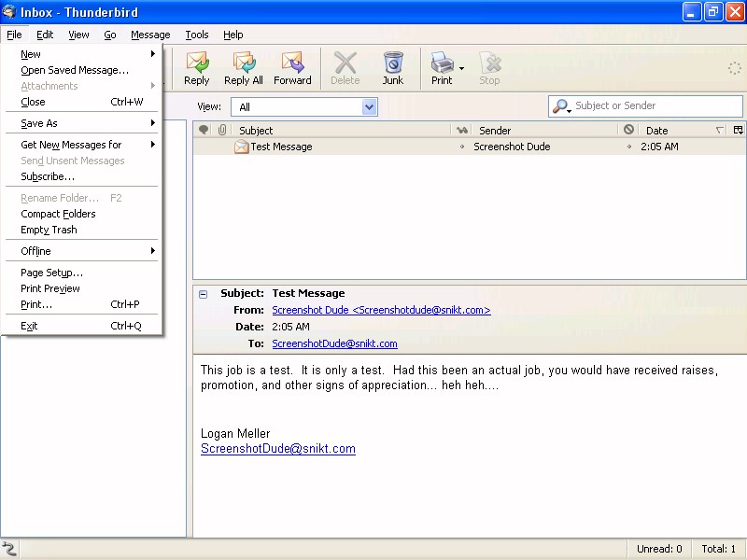This screenshot has height=560, width=747.
Task: Sort by thread column icon
Action: (x=204, y=130)
